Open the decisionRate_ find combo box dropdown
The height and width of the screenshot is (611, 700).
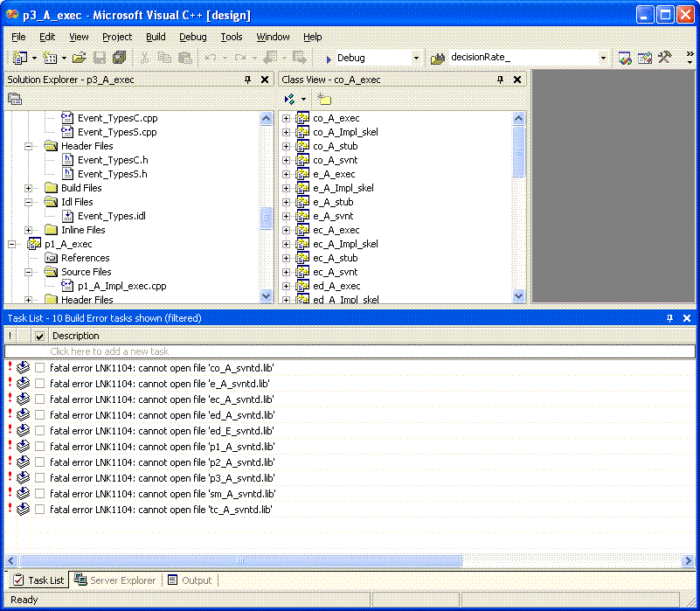603,58
